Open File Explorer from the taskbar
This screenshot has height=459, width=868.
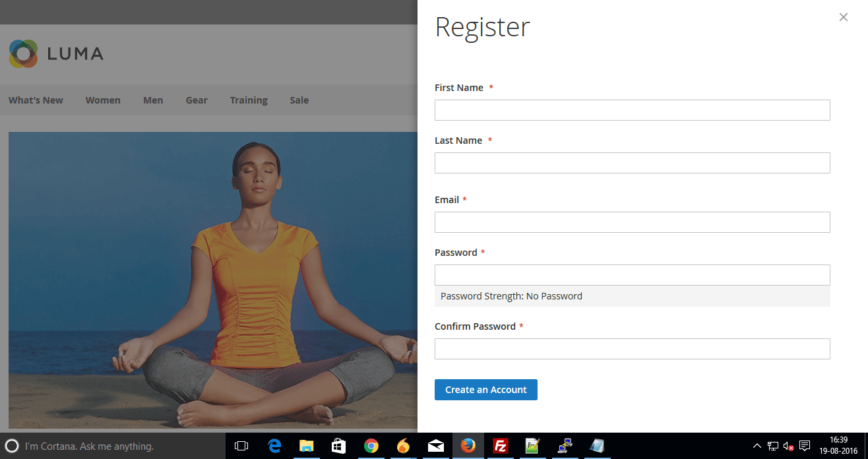tap(307, 446)
